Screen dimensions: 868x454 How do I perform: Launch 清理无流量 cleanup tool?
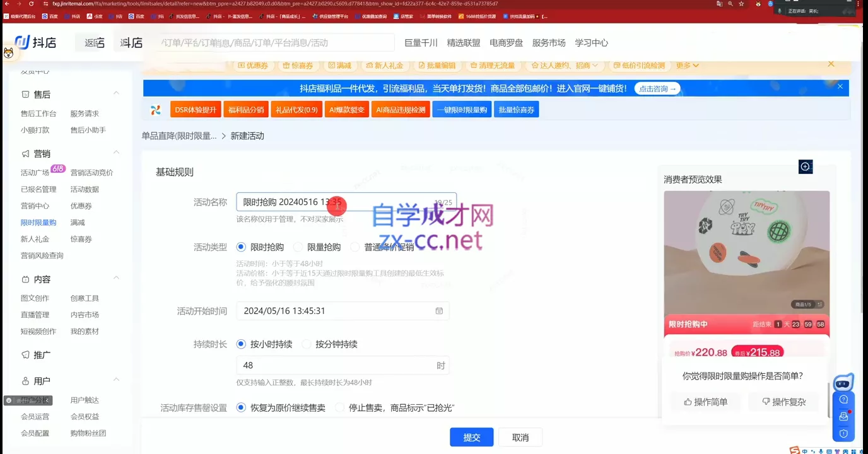click(x=492, y=65)
